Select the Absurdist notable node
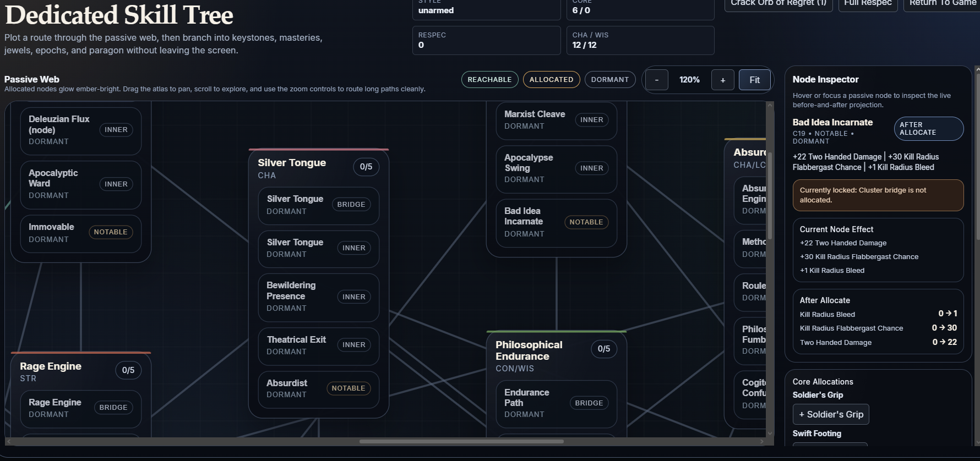 [x=318, y=389]
